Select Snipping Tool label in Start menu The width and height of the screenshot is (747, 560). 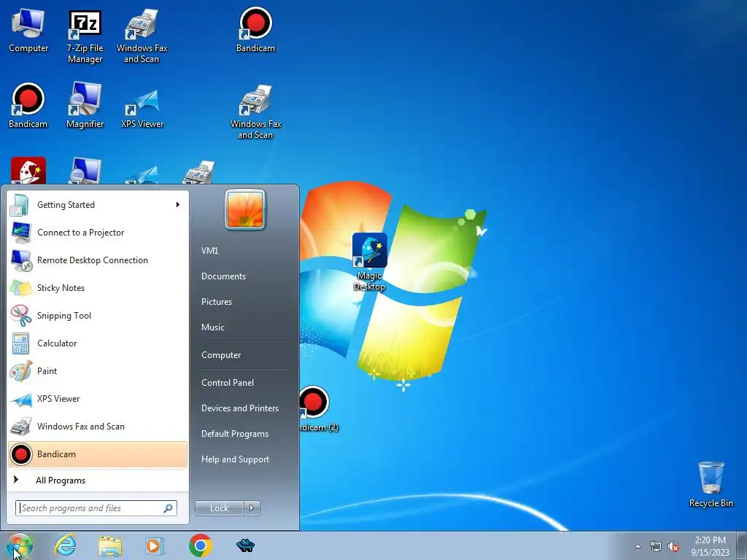point(64,316)
